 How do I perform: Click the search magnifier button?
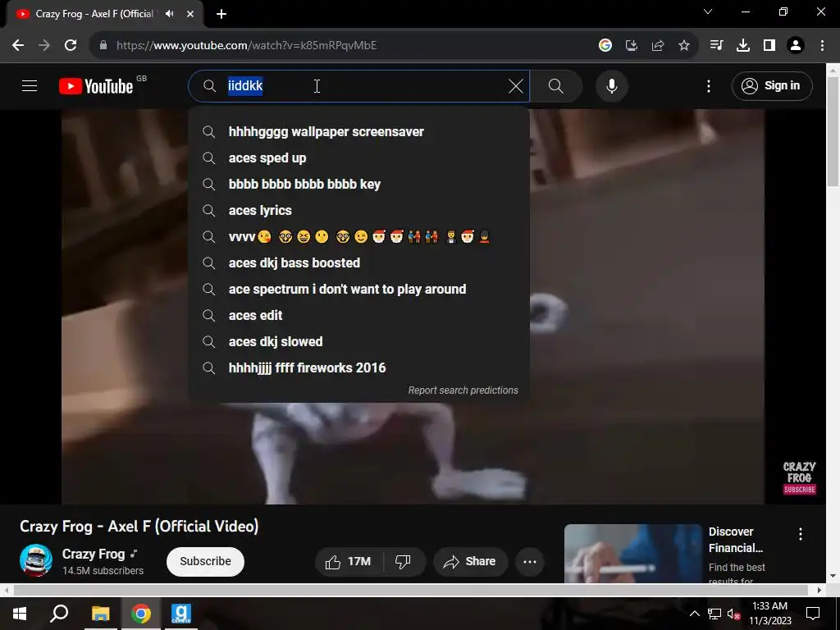point(556,85)
